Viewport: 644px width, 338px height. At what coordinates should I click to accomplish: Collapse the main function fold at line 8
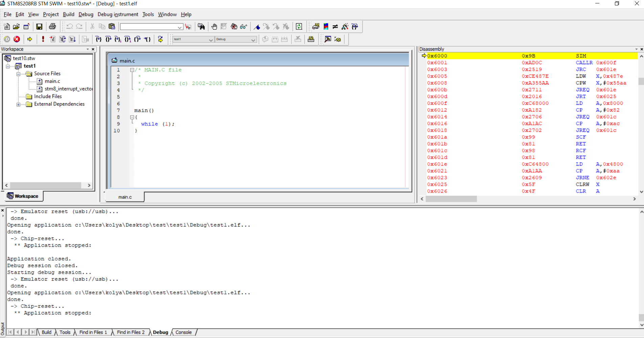click(x=132, y=117)
